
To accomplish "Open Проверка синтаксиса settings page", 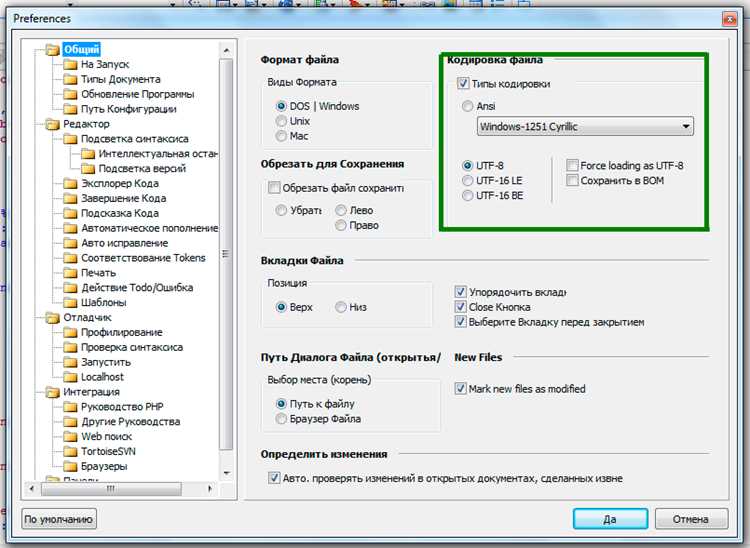I will click(x=132, y=347).
